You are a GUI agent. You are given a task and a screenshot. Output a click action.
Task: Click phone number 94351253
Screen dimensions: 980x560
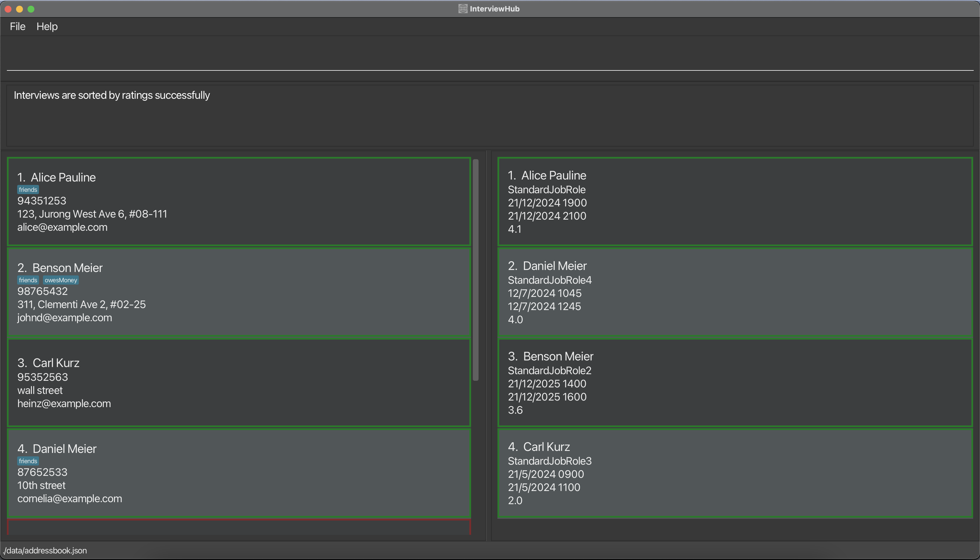pyautogui.click(x=42, y=201)
